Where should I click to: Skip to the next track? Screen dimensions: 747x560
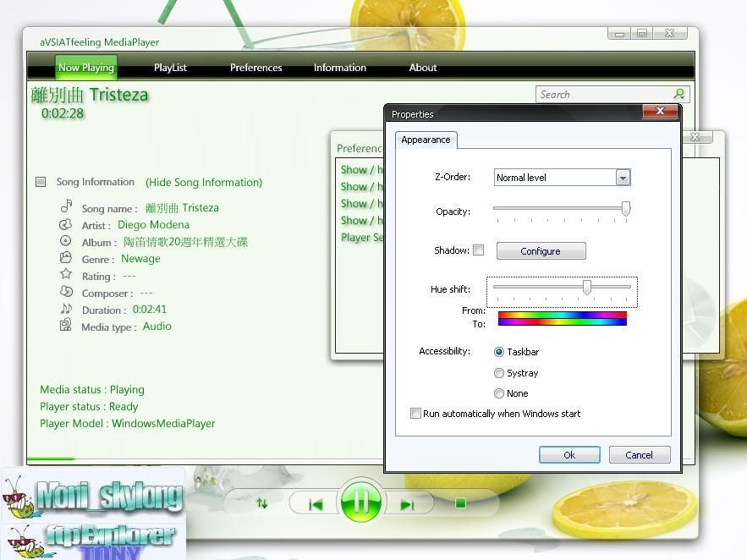(407, 504)
